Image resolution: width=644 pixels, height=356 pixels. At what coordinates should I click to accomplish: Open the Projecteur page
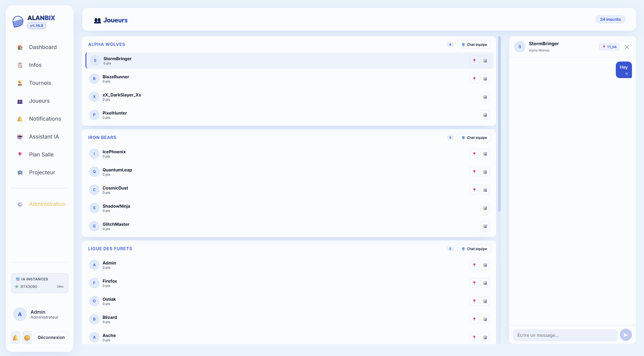40,173
